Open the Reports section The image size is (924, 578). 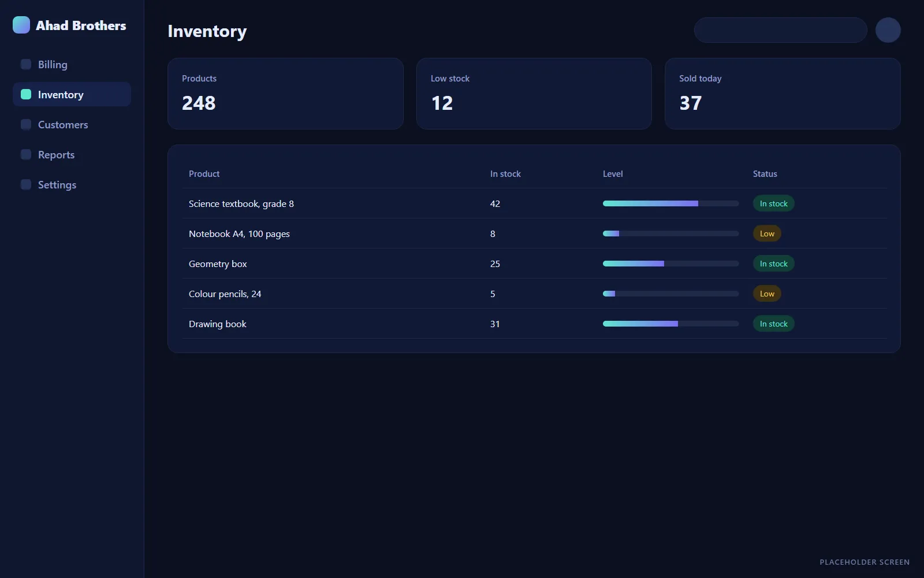[72, 154]
